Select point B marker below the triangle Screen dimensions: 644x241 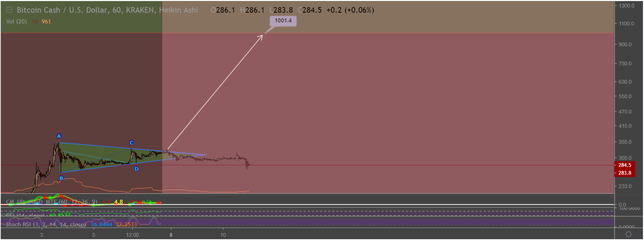click(x=61, y=178)
